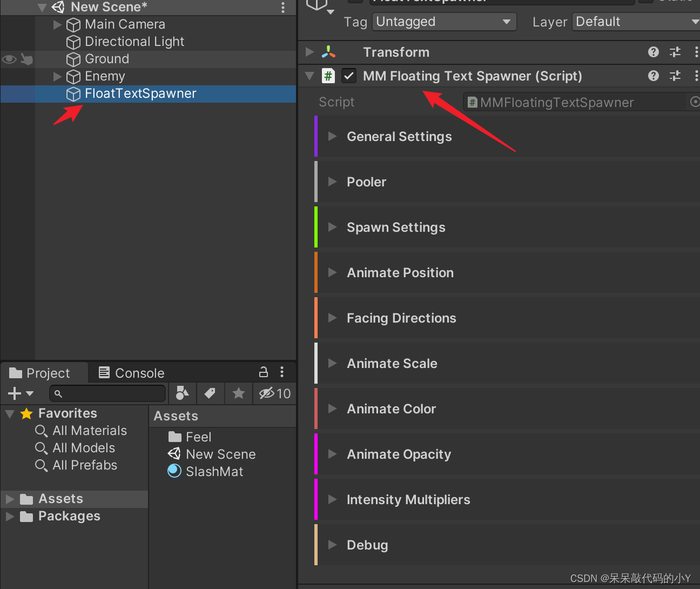Click the SlashMat material sphere icon

click(x=174, y=471)
